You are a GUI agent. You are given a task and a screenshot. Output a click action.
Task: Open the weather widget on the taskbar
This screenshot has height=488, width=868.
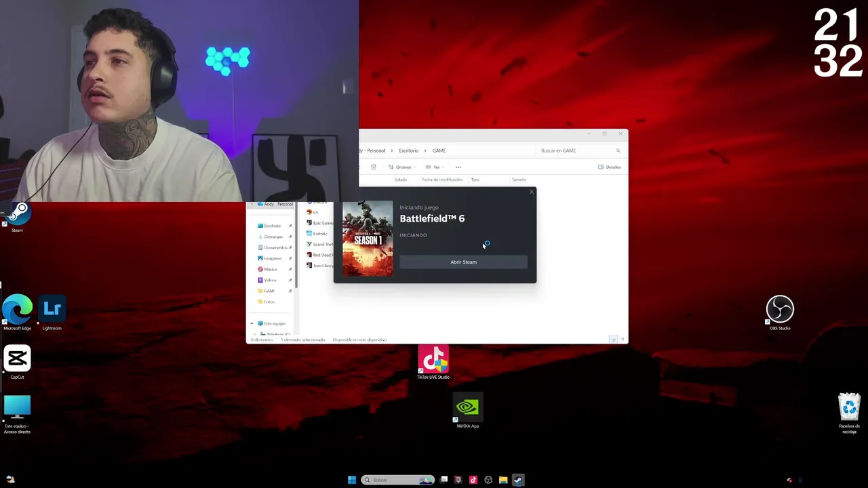(10, 480)
